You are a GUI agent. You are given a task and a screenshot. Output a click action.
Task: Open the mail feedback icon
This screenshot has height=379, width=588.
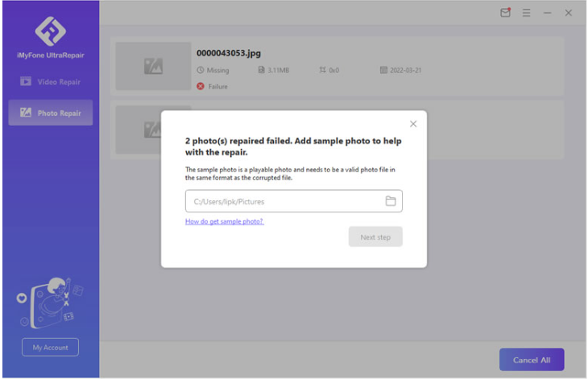[x=505, y=13]
